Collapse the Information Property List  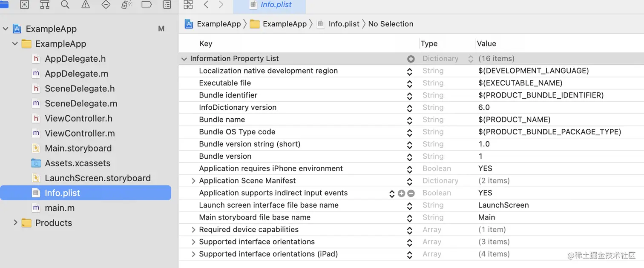click(x=184, y=59)
